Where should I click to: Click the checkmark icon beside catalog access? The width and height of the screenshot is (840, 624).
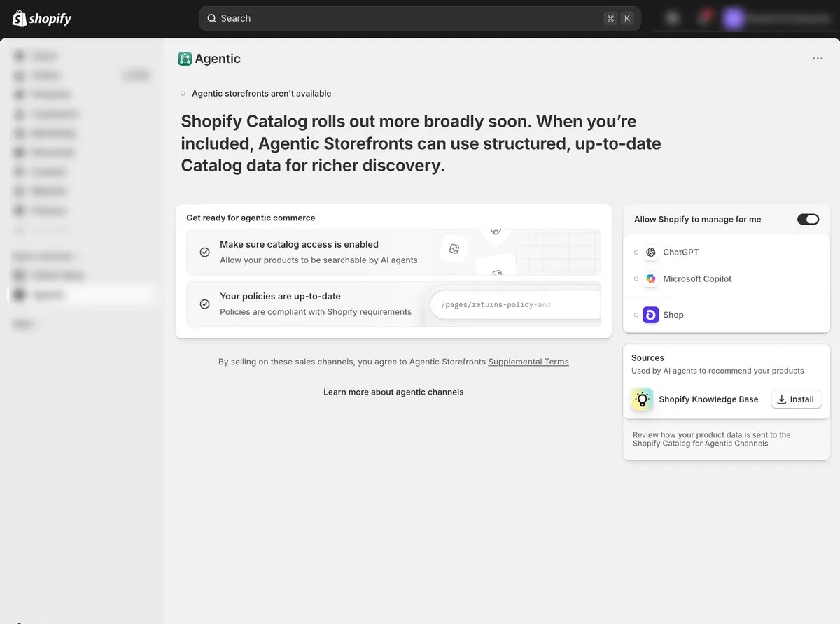pyautogui.click(x=204, y=252)
